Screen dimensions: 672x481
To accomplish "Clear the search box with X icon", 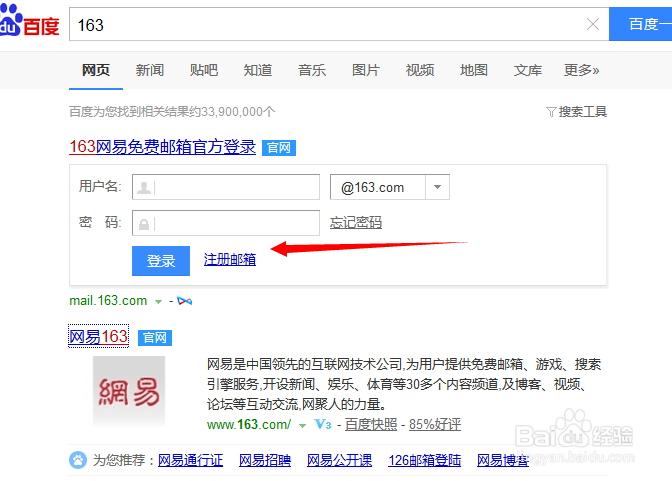I will pos(593,24).
